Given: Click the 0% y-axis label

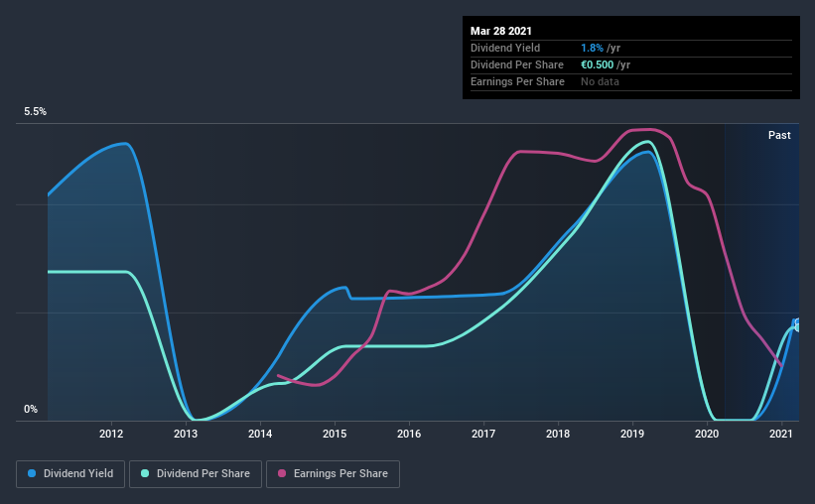Looking at the screenshot, I should 31,410.
